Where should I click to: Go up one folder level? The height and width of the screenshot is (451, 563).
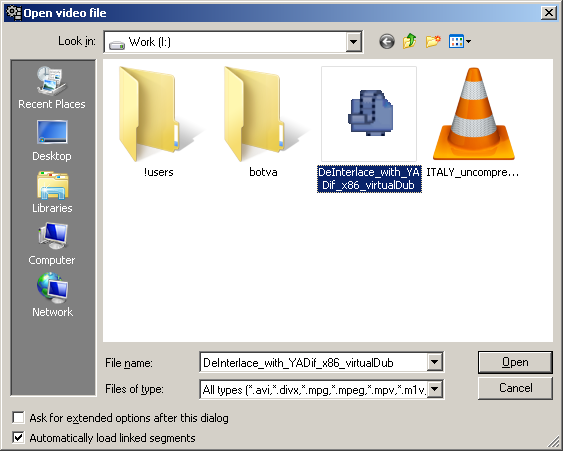coord(409,41)
